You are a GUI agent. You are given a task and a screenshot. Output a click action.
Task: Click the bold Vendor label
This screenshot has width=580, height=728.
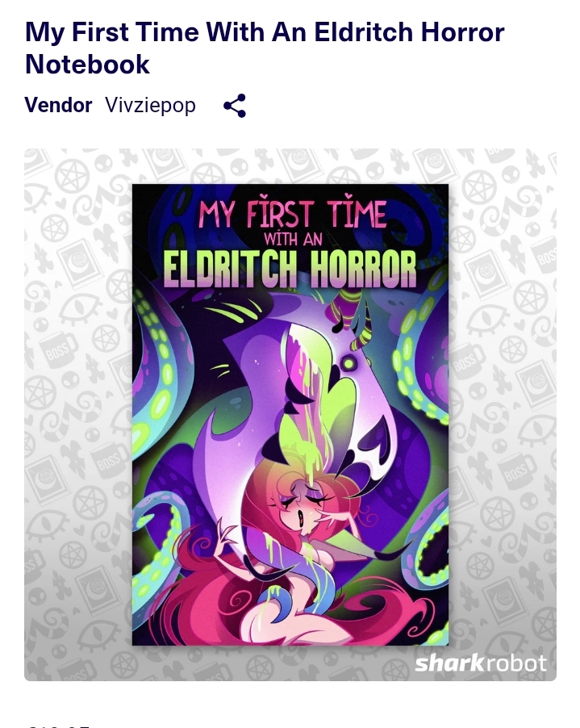[58, 105]
